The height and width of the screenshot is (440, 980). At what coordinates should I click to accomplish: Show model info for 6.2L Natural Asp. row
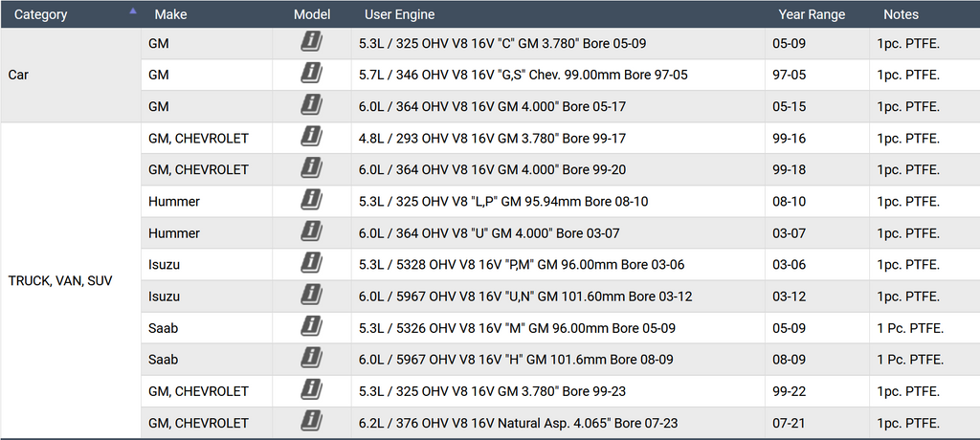311,423
